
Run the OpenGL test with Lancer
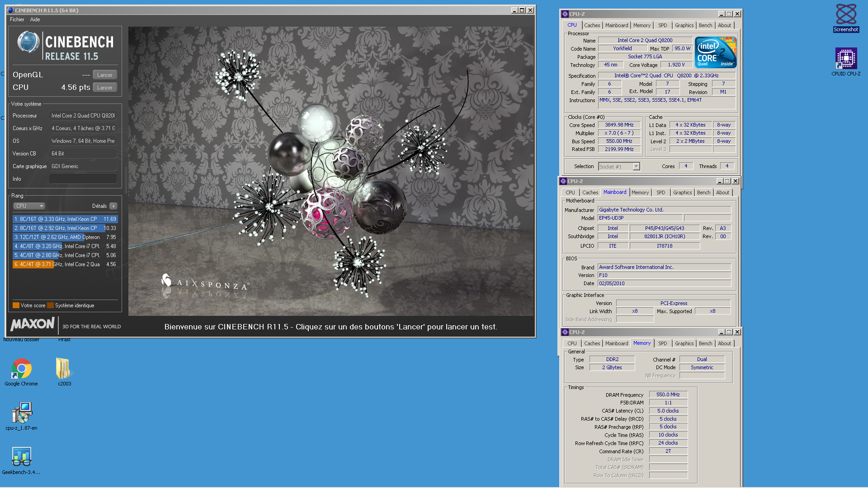click(105, 75)
